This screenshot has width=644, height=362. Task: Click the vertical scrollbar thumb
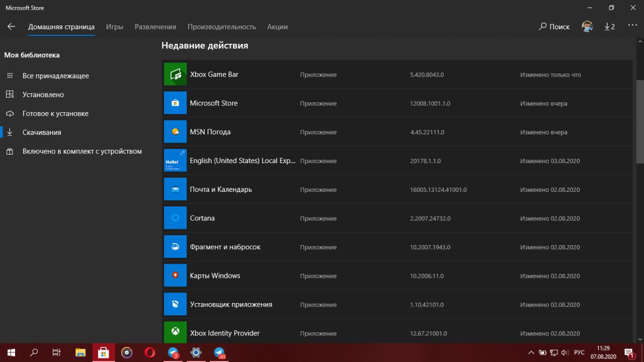(x=640, y=121)
